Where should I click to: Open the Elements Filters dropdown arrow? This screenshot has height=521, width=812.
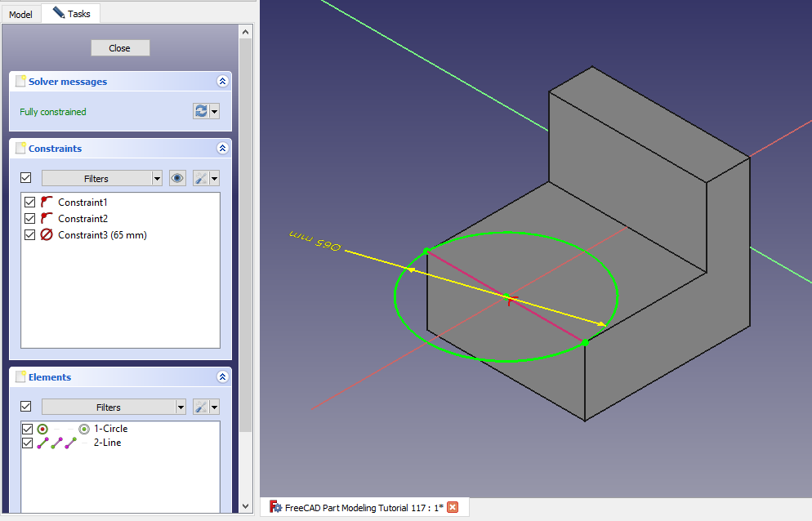[x=181, y=407]
